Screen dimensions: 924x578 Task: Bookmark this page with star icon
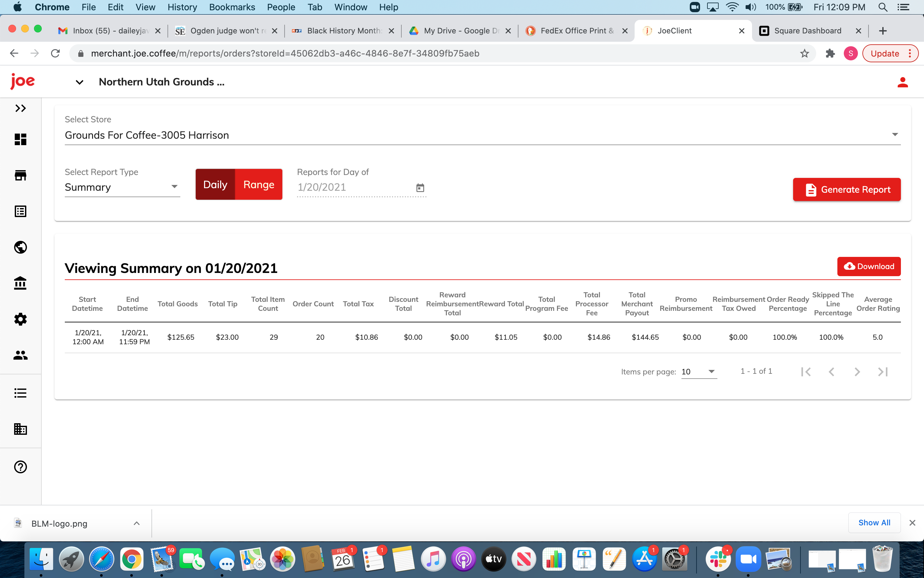(x=804, y=54)
